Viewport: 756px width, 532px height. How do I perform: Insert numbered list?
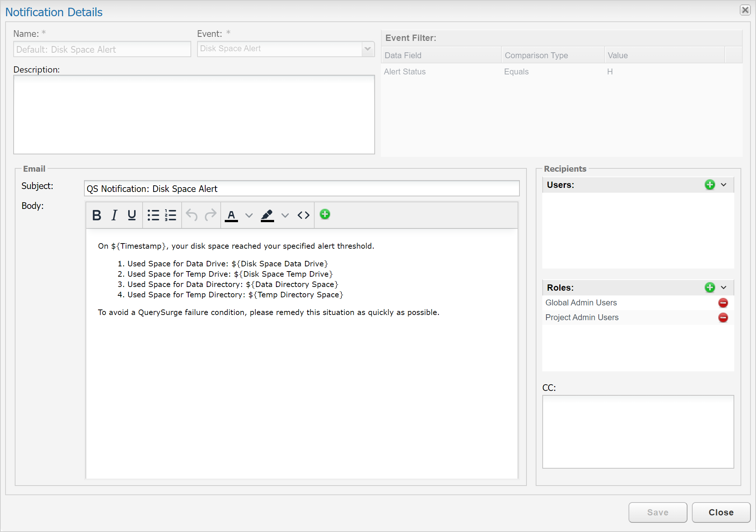tap(171, 215)
